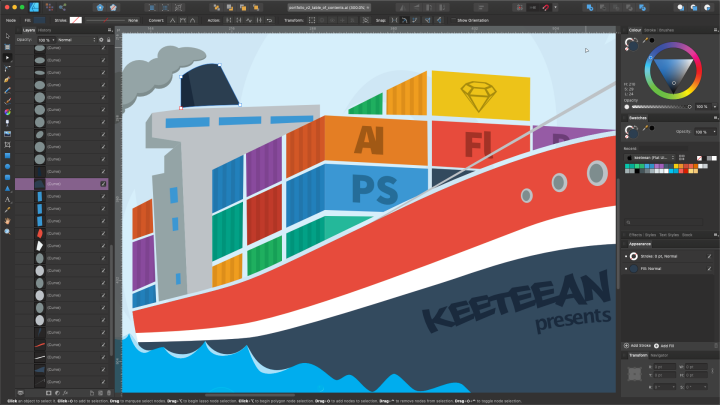Viewport: 720px width, 405px height.
Task: Select the Artistic Text tool
Action: tap(7, 199)
